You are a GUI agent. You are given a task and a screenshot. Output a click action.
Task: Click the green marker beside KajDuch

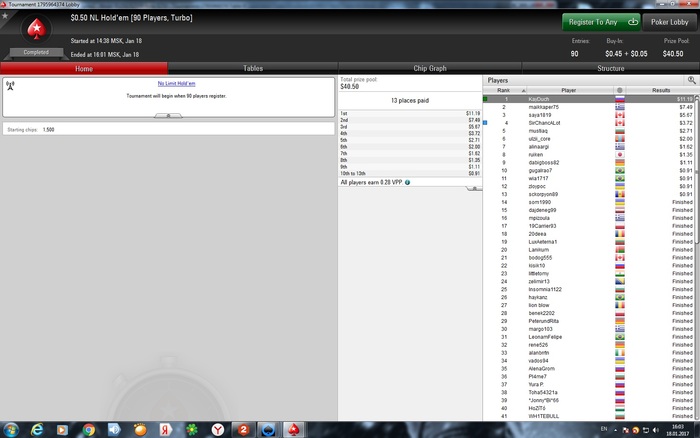(x=485, y=99)
